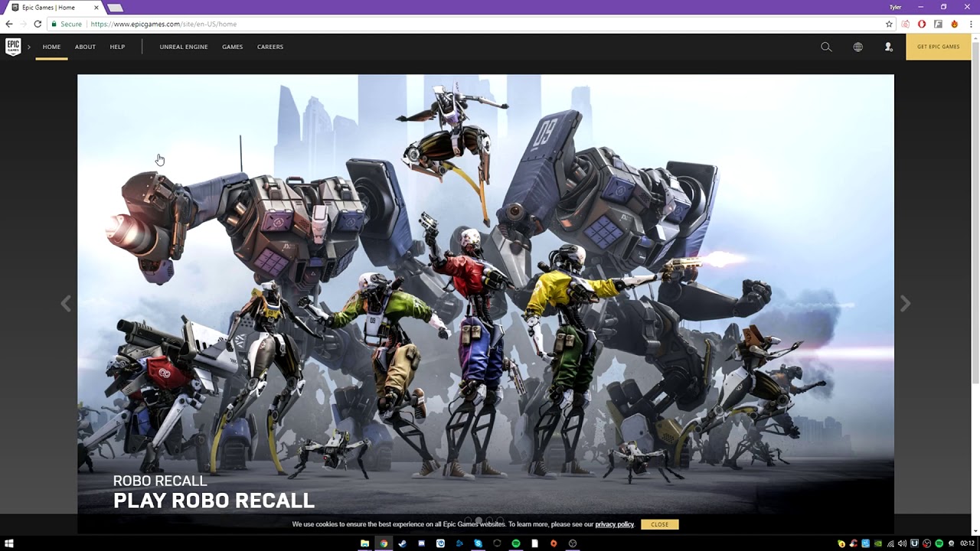This screenshot has height=551, width=980.
Task: Open the GAMES nav item
Action: pyautogui.click(x=233, y=47)
